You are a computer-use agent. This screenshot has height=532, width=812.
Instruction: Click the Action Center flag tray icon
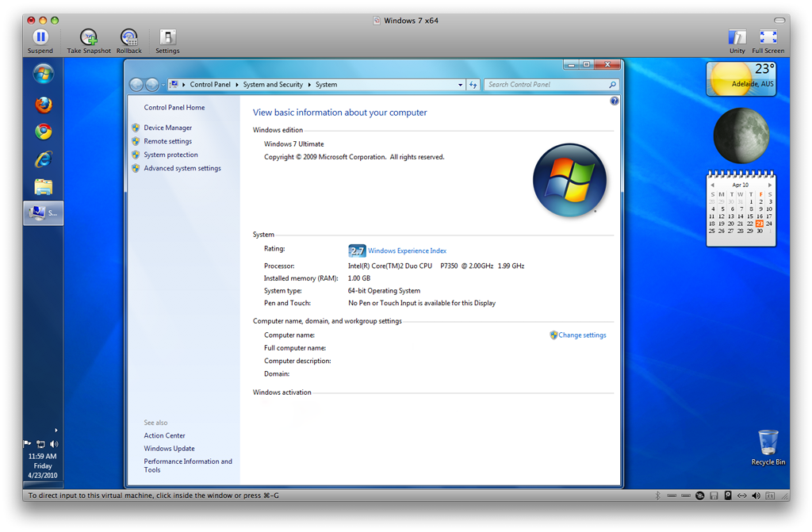point(28,444)
